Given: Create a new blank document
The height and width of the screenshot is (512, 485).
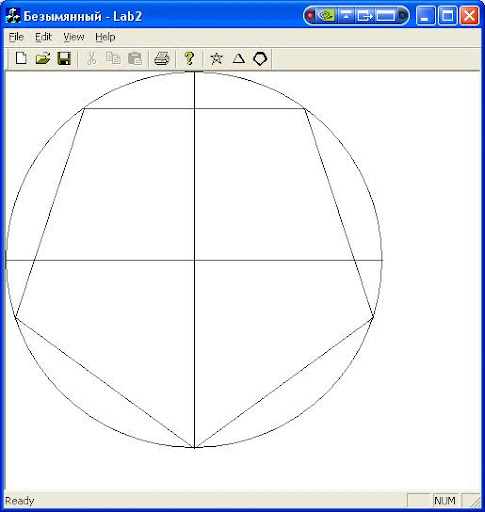Looking at the screenshot, I should (x=21, y=58).
